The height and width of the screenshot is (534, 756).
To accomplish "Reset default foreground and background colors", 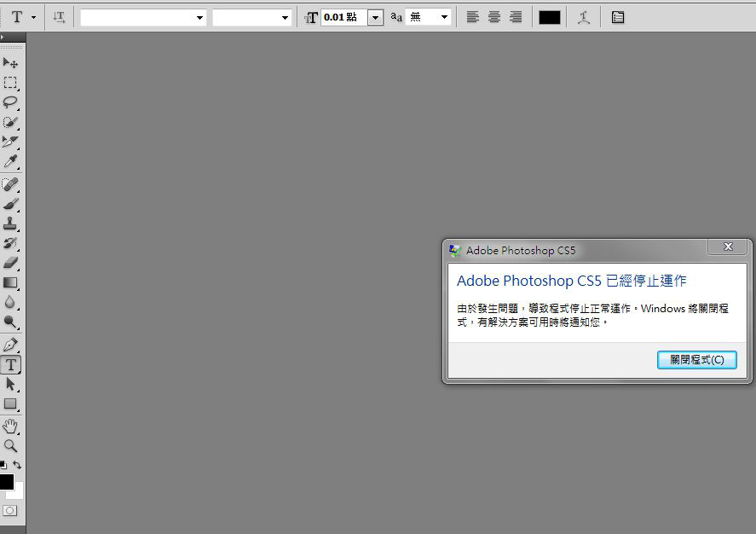I will tap(3, 465).
